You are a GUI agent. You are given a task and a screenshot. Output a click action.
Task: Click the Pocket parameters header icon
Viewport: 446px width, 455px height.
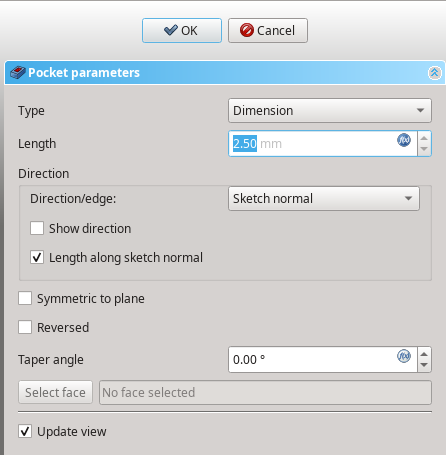tap(18, 72)
